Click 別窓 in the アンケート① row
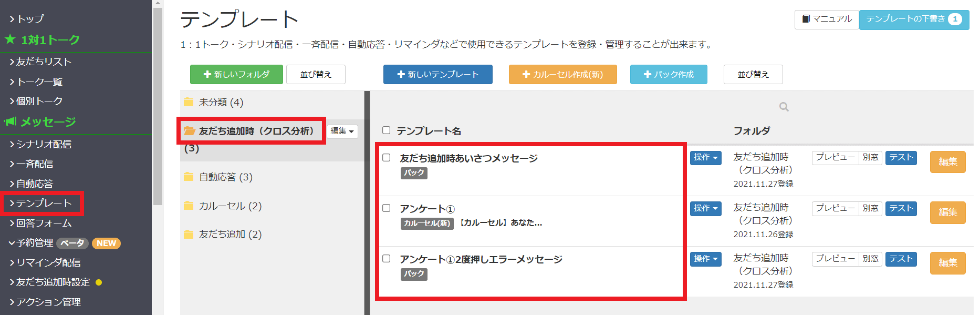The image size is (980, 315). pyautogui.click(x=870, y=208)
